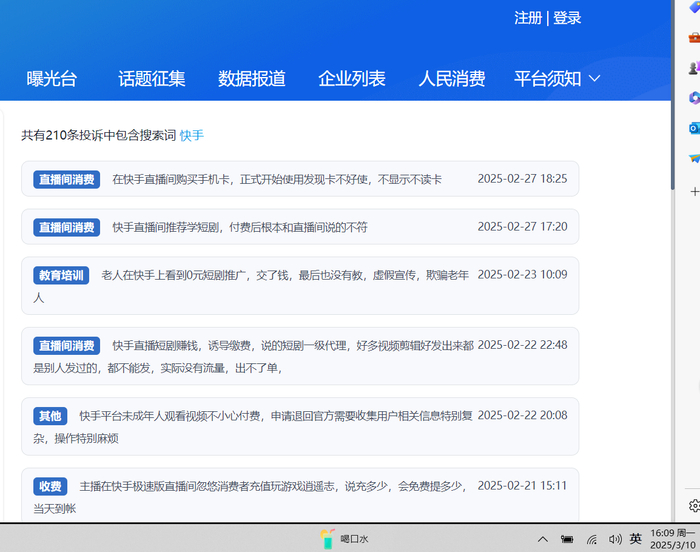The width and height of the screenshot is (700, 552).
Task: Expand the 平台须知 dropdown menu
Action: (557, 79)
